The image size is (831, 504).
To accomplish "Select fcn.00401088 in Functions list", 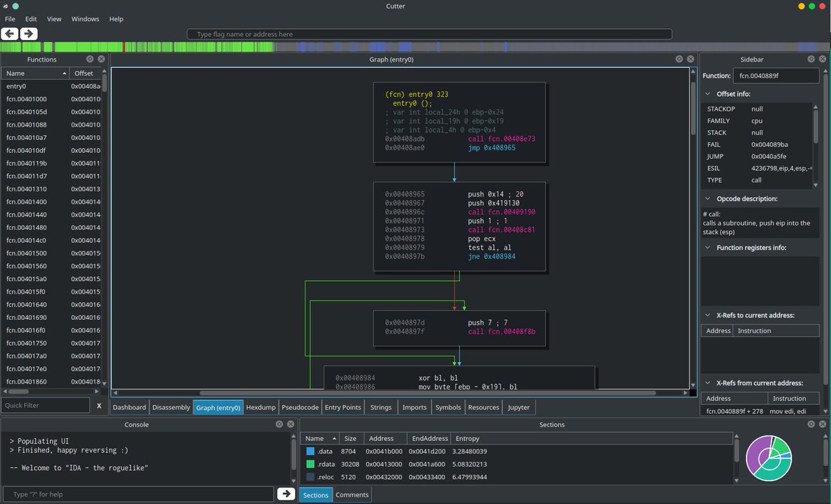I will click(53, 125).
